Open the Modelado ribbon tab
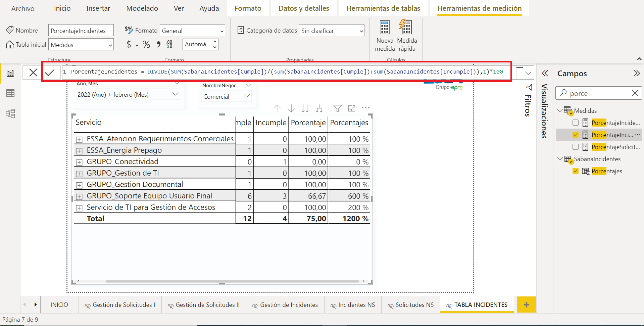The width and height of the screenshot is (644, 326). pyautogui.click(x=142, y=8)
